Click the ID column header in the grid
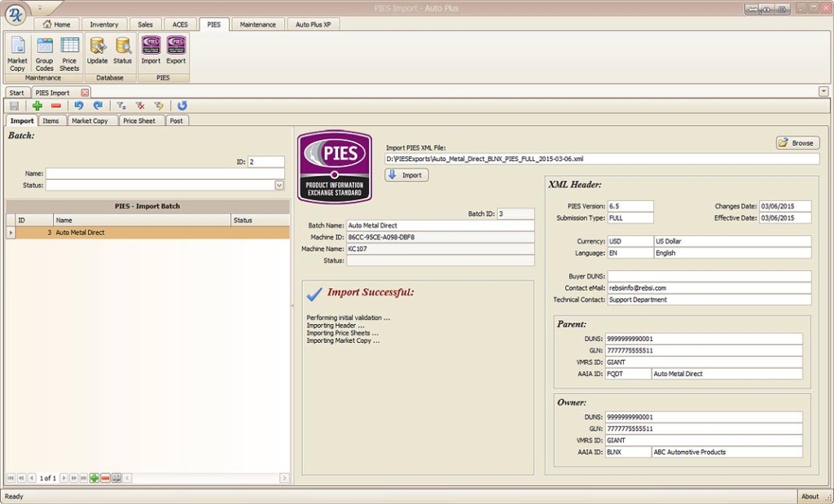 [x=34, y=220]
